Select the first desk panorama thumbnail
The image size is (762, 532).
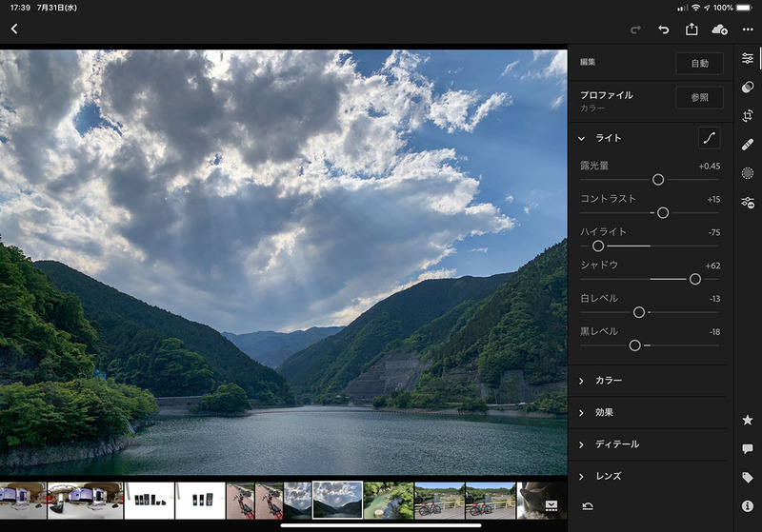(23, 501)
